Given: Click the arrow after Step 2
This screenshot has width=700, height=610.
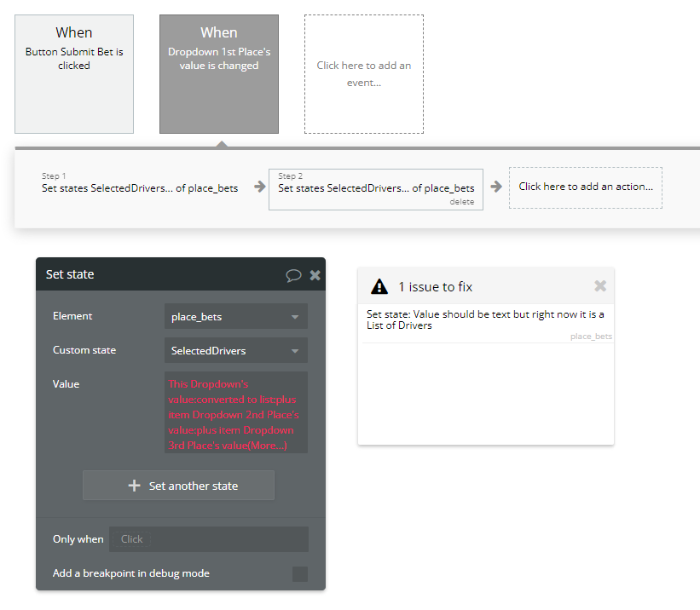Looking at the screenshot, I should (496, 187).
